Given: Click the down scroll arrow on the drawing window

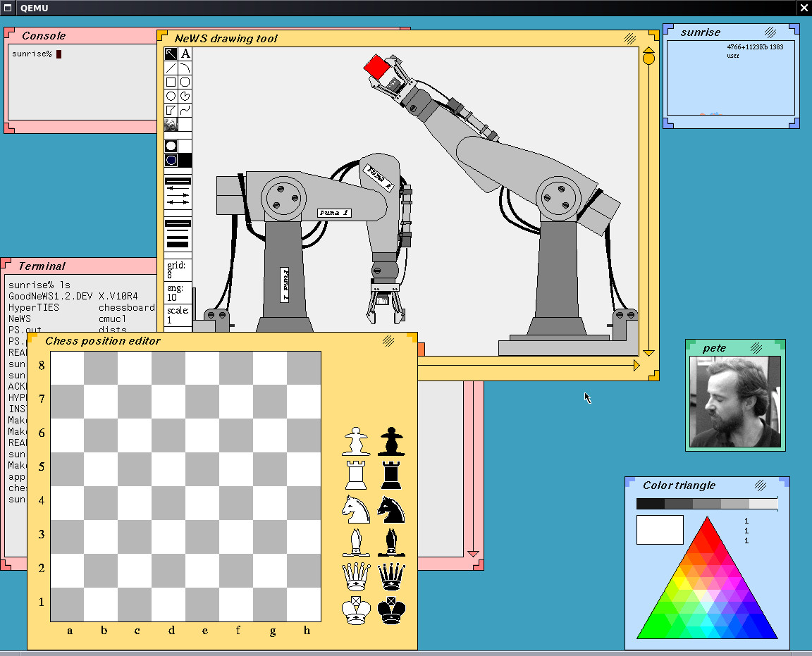Looking at the screenshot, I should 648,353.
